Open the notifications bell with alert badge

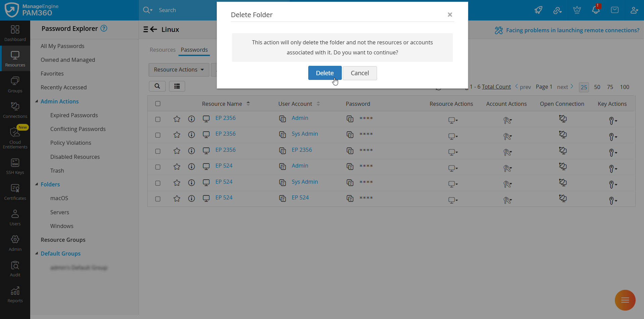tap(596, 10)
